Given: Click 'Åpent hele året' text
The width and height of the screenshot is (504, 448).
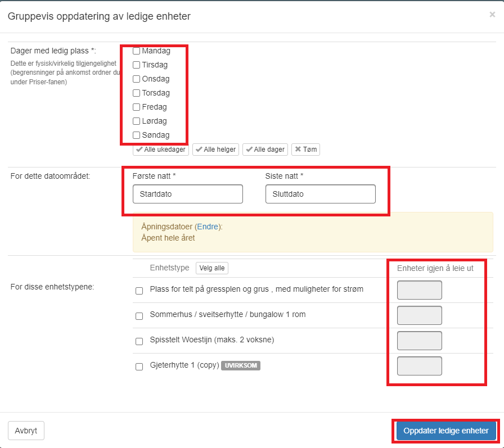Looking at the screenshot, I should [x=168, y=238].
